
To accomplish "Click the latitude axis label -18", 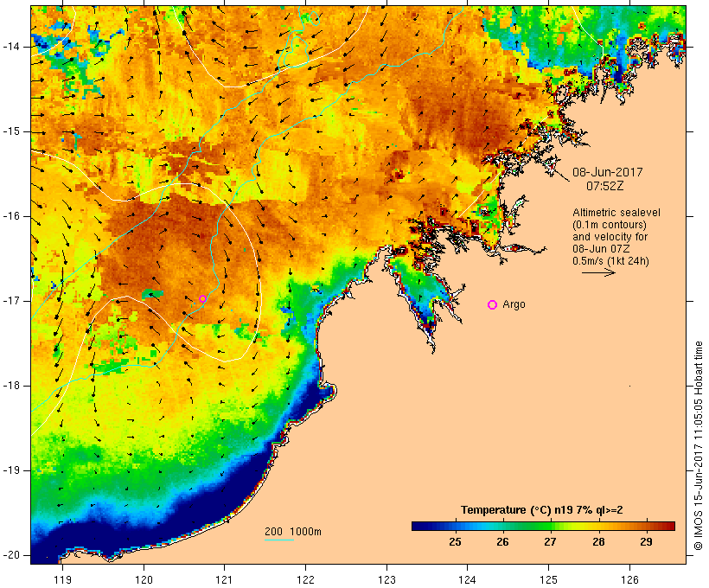I will [11, 386].
